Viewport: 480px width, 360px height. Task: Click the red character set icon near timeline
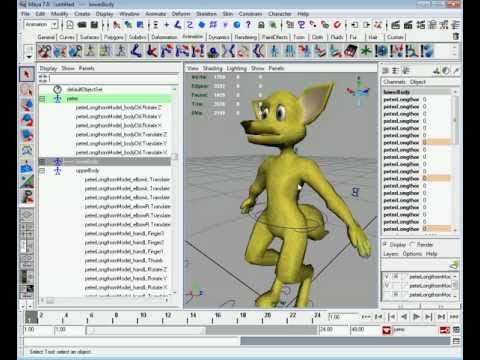[x=387, y=330]
